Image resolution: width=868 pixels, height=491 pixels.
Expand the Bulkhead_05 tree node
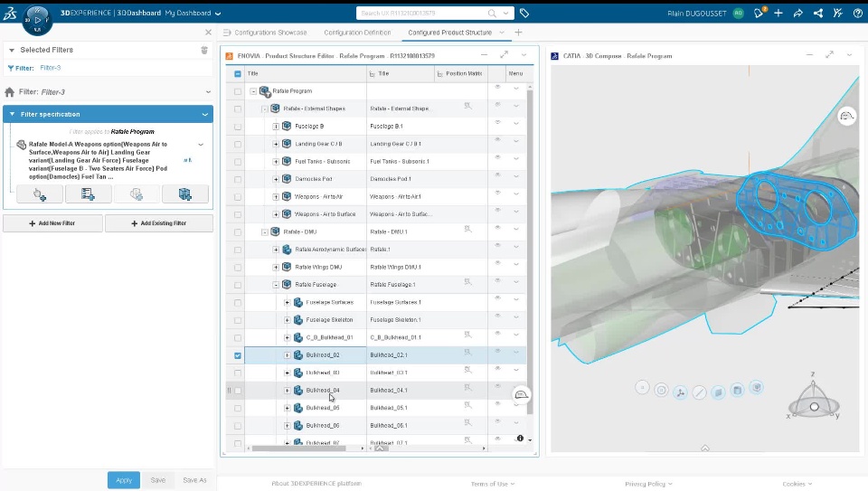click(x=287, y=408)
